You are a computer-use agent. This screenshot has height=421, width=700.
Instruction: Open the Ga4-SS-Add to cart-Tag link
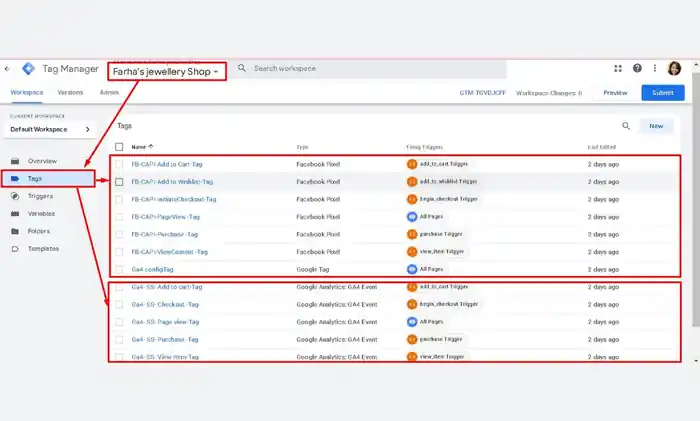point(167,287)
